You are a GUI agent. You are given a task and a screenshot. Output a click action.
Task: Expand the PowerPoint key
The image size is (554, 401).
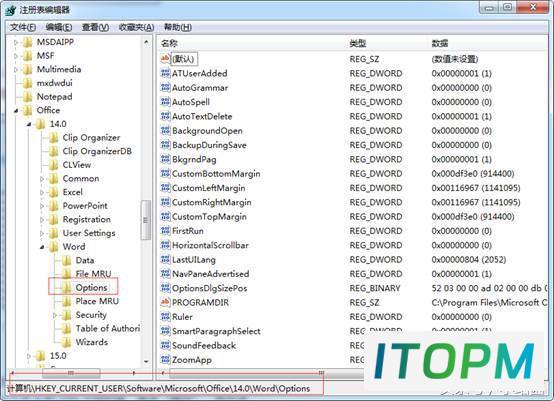(42, 206)
